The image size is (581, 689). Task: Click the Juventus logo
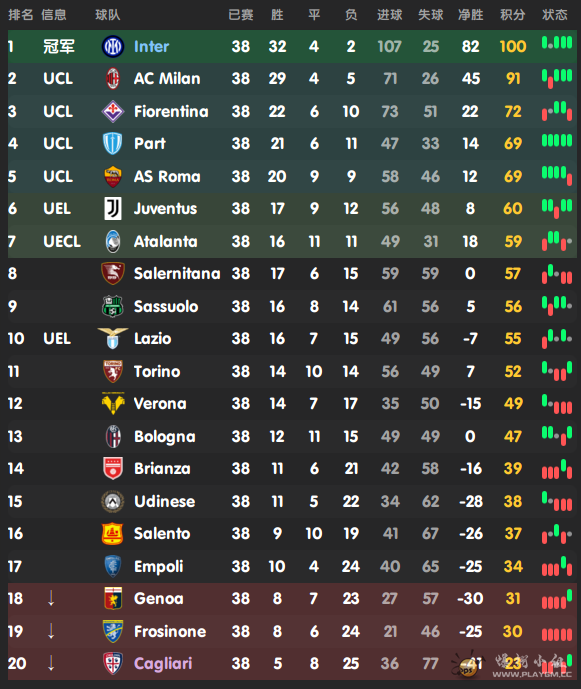tap(113, 208)
